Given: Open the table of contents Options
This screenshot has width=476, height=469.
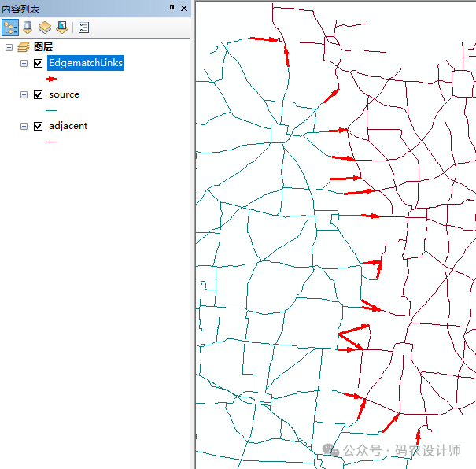Looking at the screenshot, I should click(83, 28).
